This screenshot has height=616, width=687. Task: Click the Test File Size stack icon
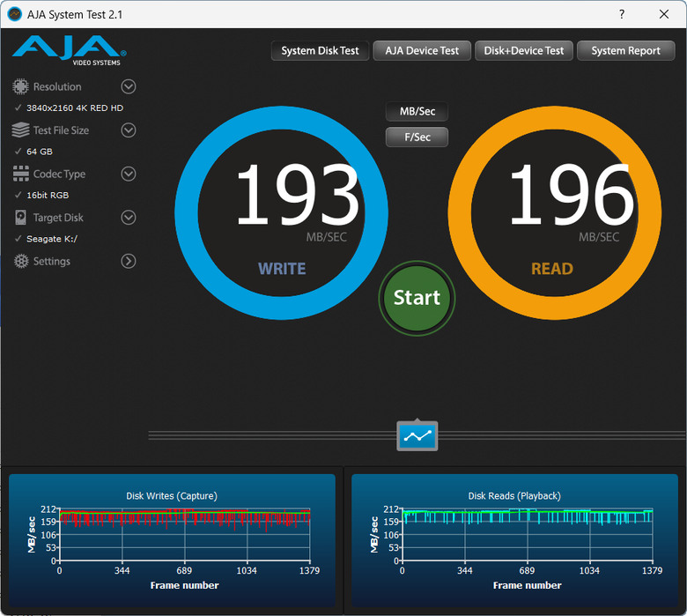pyautogui.click(x=20, y=130)
